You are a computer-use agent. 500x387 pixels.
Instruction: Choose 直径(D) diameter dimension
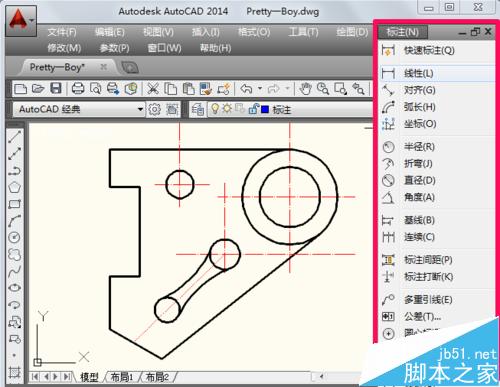pyautogui.click(x=437, y=180)
